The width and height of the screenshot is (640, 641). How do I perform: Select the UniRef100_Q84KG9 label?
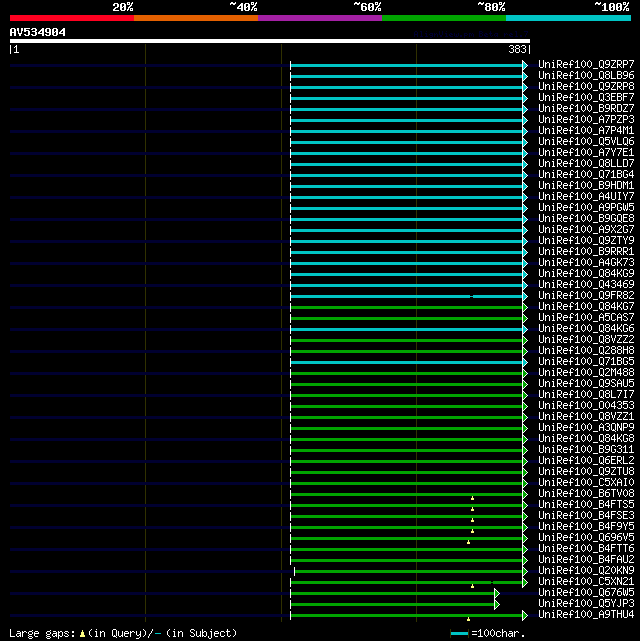(586, 273)
